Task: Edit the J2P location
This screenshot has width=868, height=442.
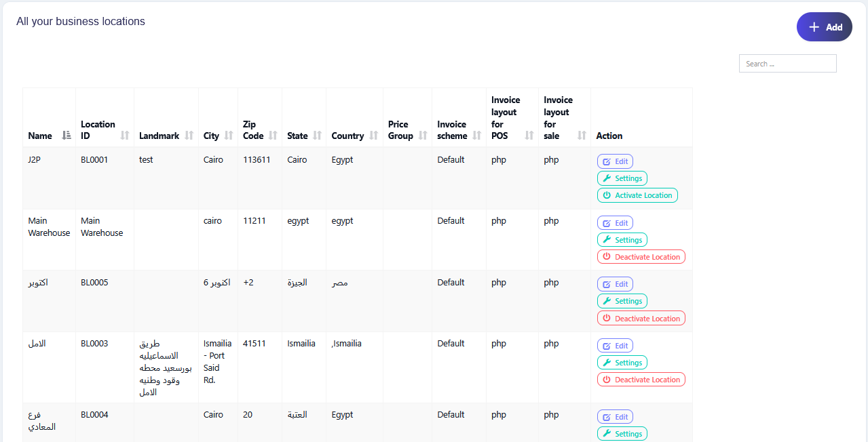Action: [x=615, y=161]
